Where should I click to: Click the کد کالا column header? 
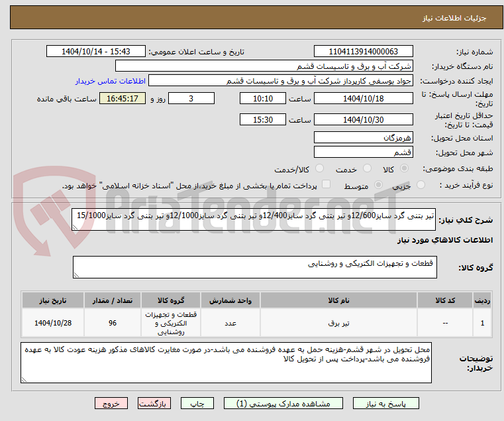point(445,300)
